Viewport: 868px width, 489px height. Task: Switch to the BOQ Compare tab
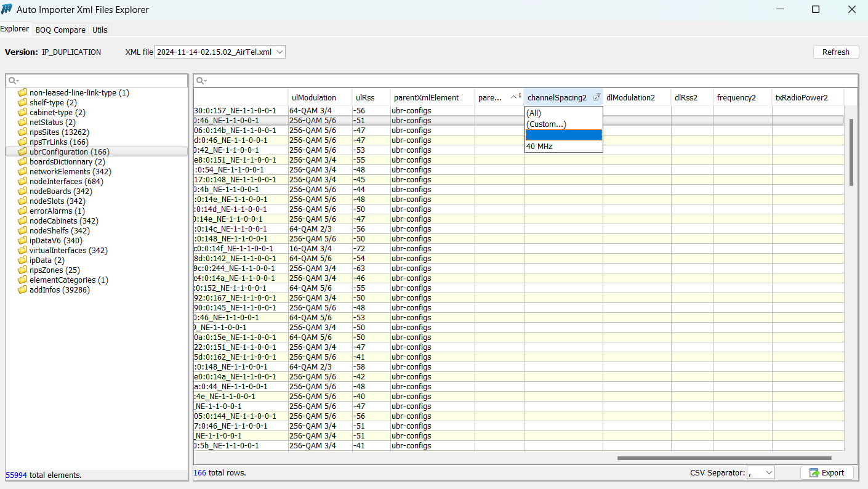[60, 29]
